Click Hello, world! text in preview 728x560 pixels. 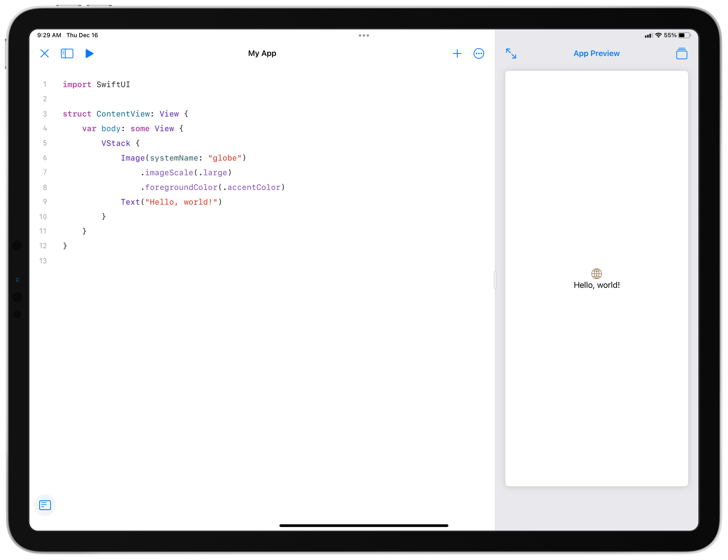tap(596, 285)
